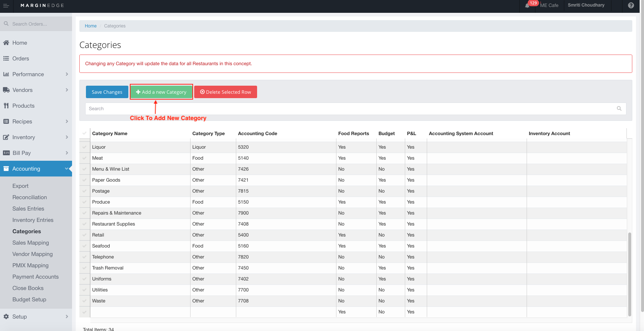Toggle the hamburger menu icon
This screenshot has height=331, width=644.
point(6,5)
